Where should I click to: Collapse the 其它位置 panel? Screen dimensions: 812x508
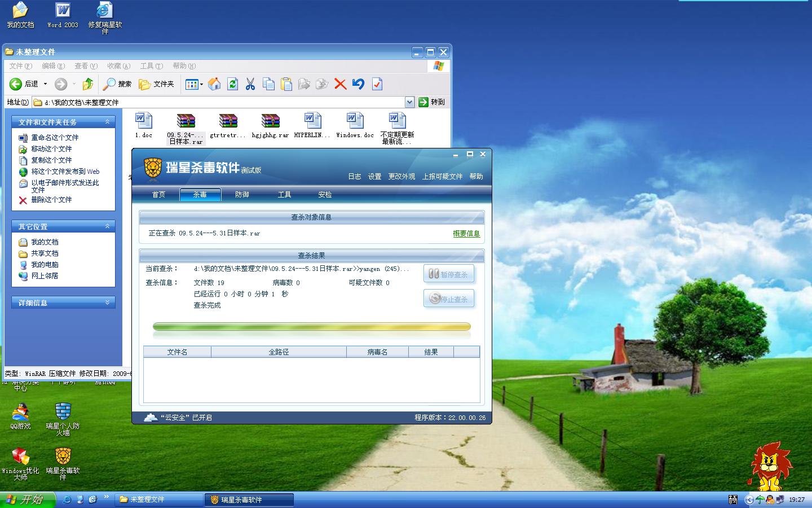click(107, 226)
